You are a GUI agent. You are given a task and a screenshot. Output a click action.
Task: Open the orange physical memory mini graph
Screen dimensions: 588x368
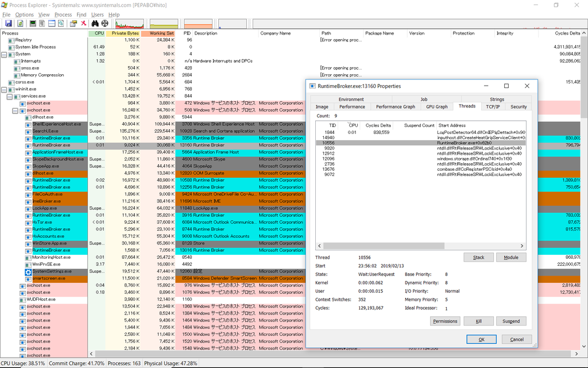[x=198, y=24]
